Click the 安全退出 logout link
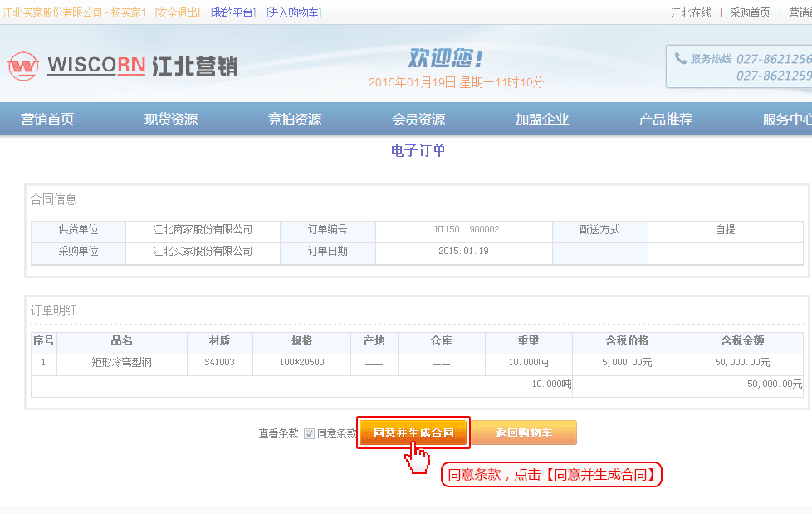 (x=178, y=12)
